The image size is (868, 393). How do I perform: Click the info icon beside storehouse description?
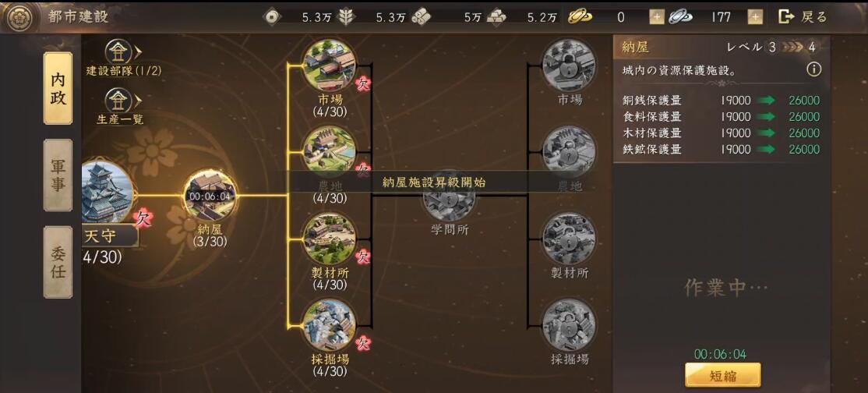[x=813, y=69]
